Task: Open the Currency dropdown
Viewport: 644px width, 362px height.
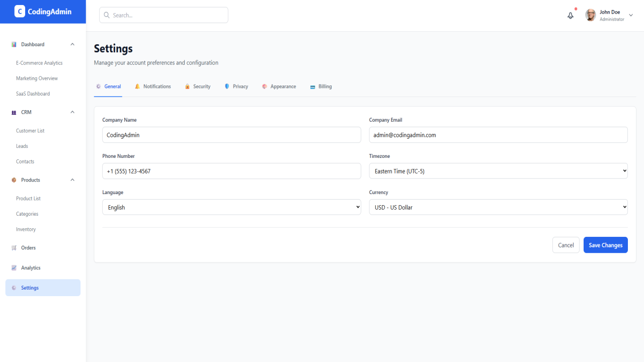Action: pyautogui.click(x=498, y=207)
